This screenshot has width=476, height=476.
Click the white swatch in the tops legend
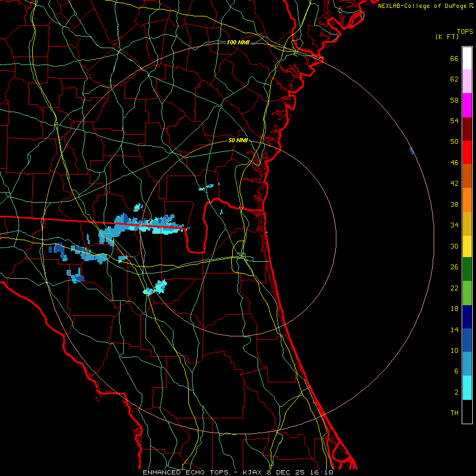(467, 58)
